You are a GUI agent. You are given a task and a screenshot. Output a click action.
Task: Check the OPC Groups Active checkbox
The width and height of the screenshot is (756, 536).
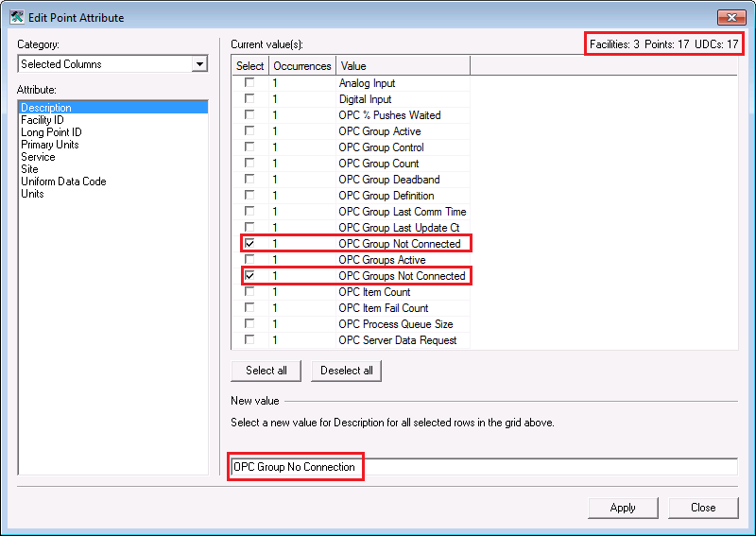point(249,260)
